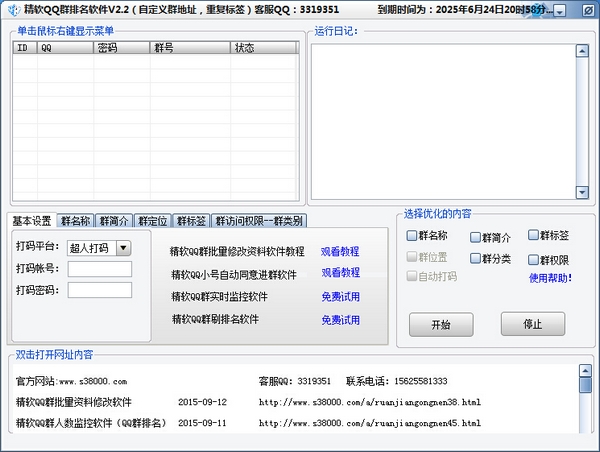This screenshot has height=452, width=600.
Task: Click the ruanjiangongnen38.html URL
Action: (x=370, y=402)
